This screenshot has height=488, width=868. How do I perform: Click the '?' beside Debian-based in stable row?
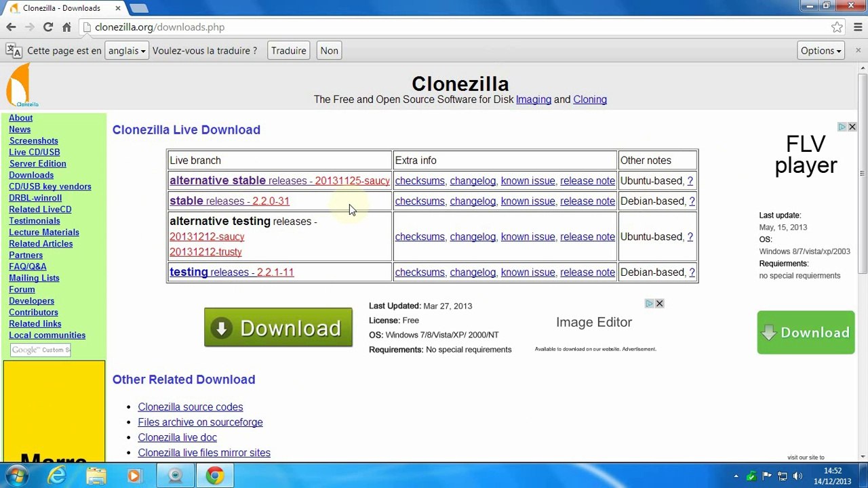pyautogui.click(x=692, y=201)
